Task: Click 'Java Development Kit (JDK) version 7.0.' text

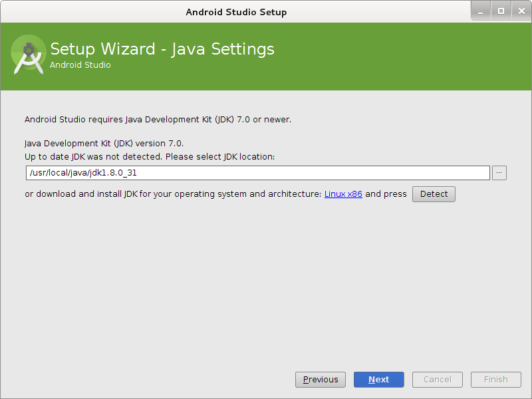Action: click(x=104, y=144)
